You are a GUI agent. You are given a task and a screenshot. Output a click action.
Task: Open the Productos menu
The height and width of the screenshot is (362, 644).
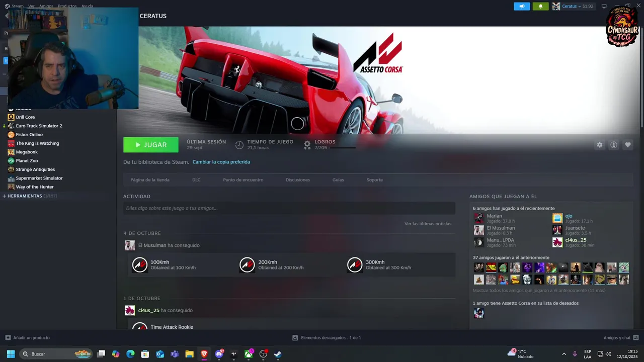coord(67,6)
